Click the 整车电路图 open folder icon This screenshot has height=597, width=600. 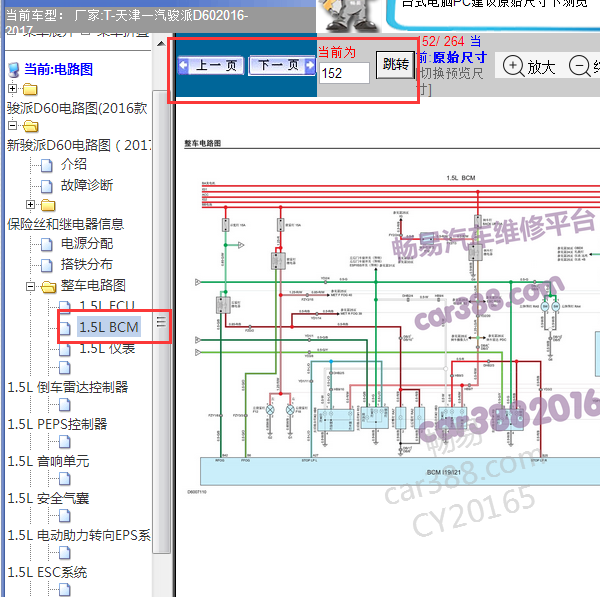48,287
